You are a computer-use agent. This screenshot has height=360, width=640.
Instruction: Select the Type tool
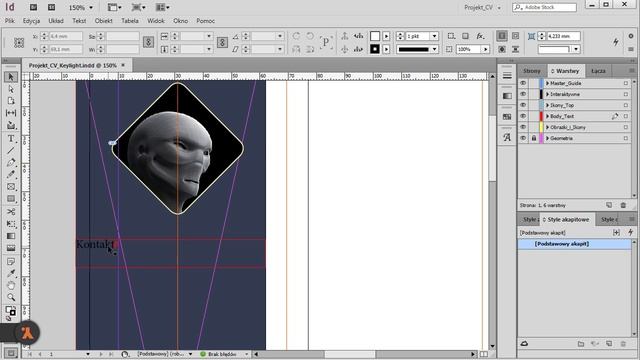pos(11,139)
